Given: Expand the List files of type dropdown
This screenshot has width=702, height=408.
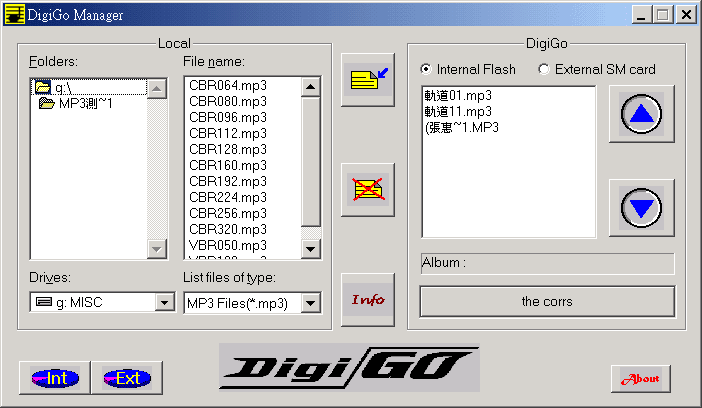Looking at the screenshot, I should [x=311, y=303].
